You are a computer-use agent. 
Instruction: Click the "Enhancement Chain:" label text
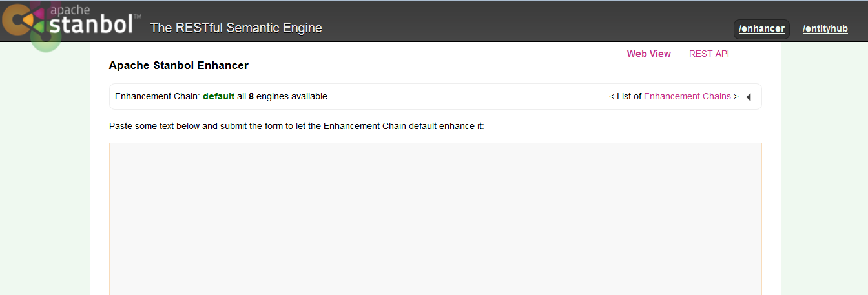157,96
